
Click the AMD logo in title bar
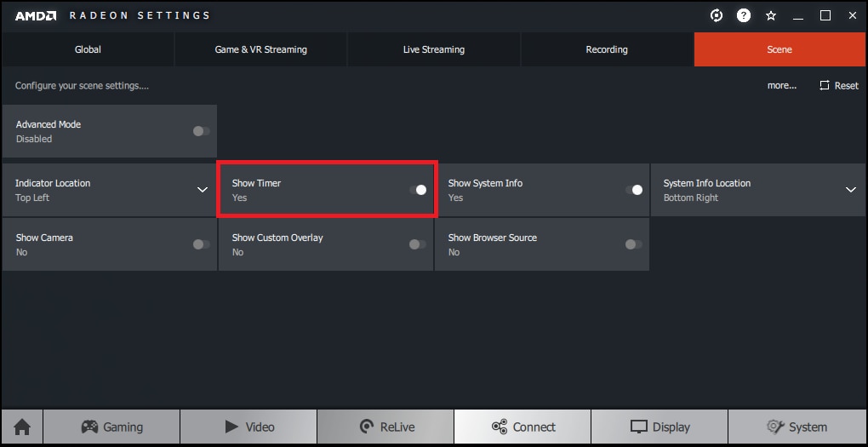click(36, 15)
